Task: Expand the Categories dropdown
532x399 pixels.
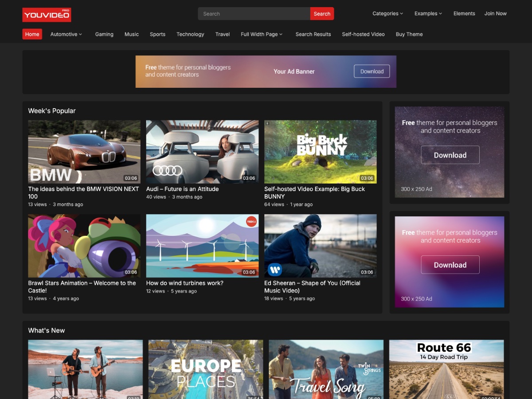Action: (x=387, y=13)
